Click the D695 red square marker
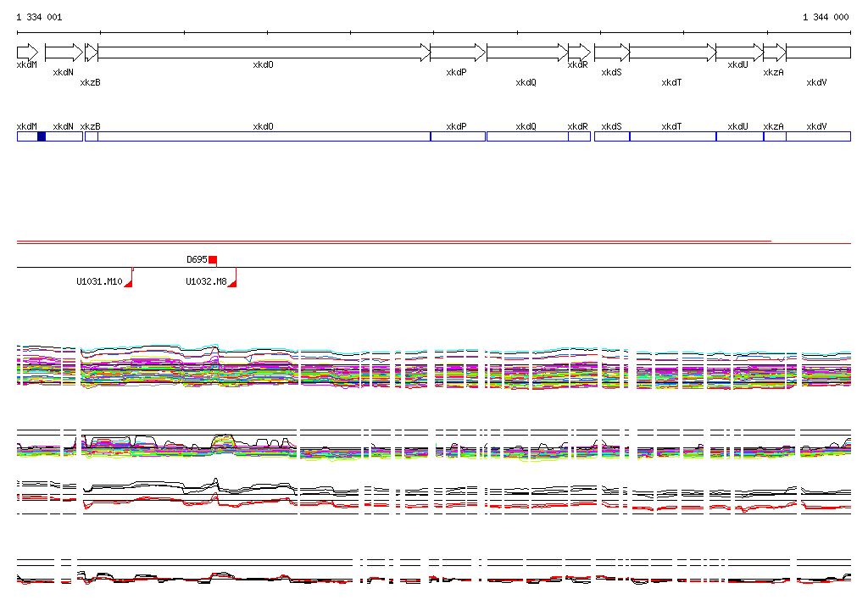Screen dimensions: 868x605 point(213,260)
